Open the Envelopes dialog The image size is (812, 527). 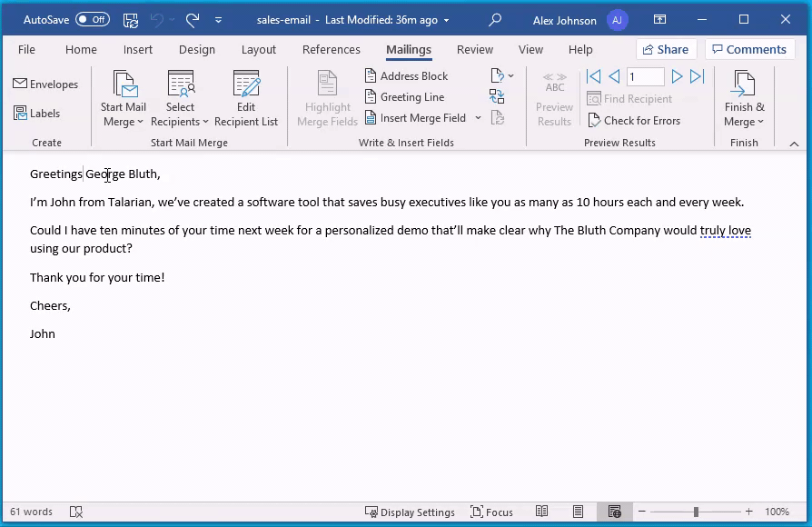coord(46,84)
